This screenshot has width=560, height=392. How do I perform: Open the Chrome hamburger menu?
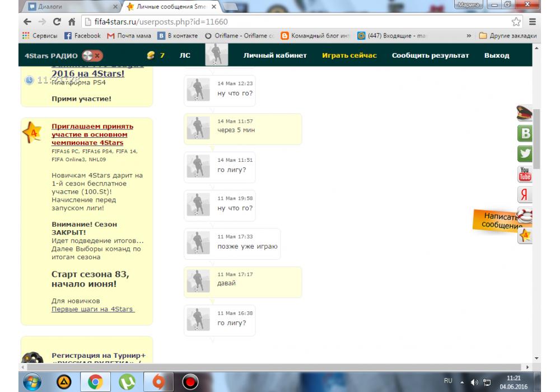(532, 22)
